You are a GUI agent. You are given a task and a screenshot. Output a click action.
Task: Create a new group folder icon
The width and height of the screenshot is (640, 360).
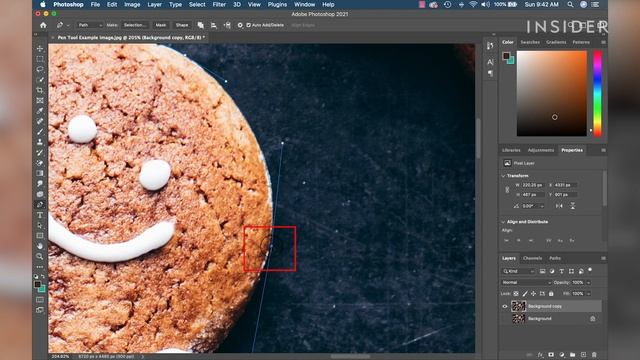click(573, 355)
